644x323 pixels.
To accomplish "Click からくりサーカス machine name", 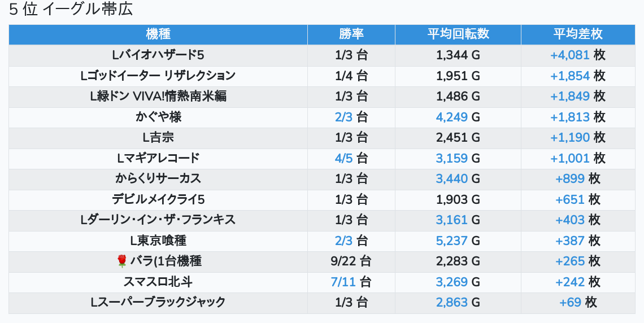I will [x=158, y=178].
